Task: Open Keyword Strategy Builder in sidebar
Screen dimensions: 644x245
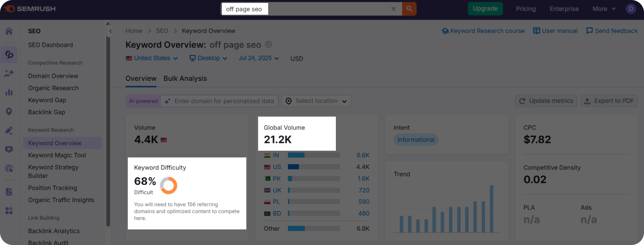Action: coord(53,172)
